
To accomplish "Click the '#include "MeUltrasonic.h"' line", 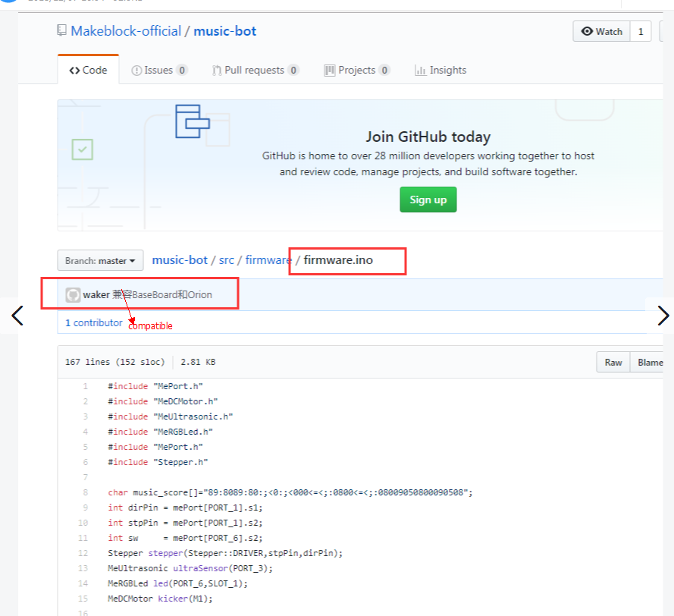I will (171, 416).
